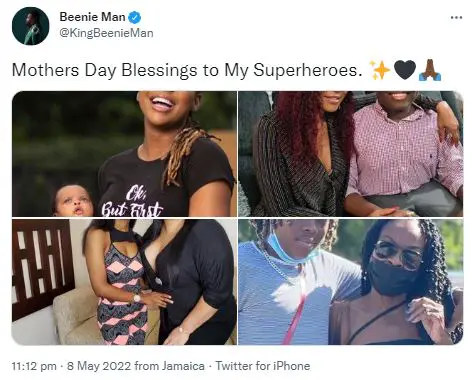Open the three-dot more options menu

click(x=456, y=17)
